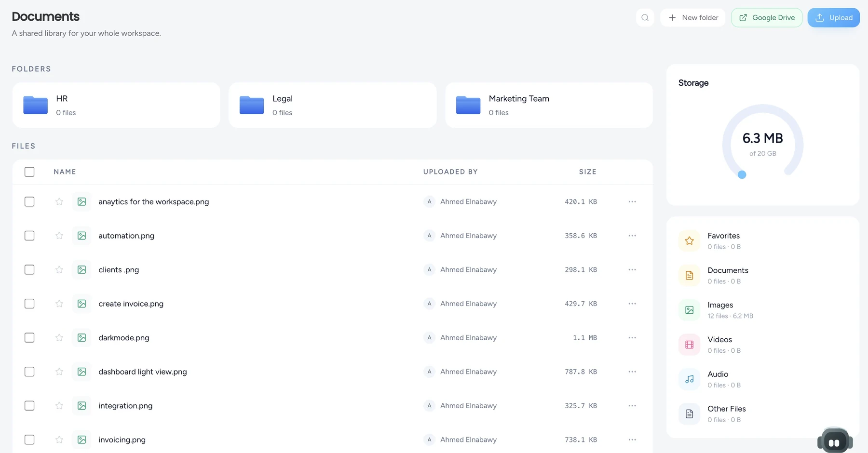Open the Marketing Team folder
Viewport: 868px width, 453px height.
click(x=549, y=105)
